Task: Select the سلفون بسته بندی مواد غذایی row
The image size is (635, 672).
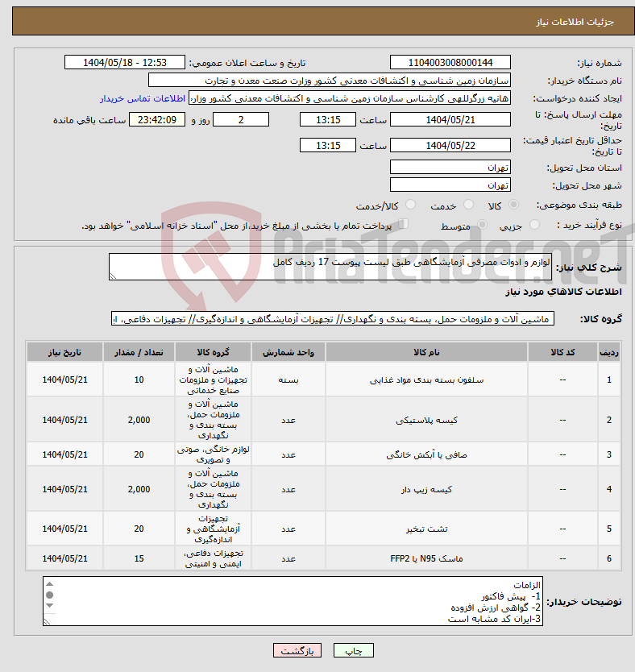Action: coord(323,380)
